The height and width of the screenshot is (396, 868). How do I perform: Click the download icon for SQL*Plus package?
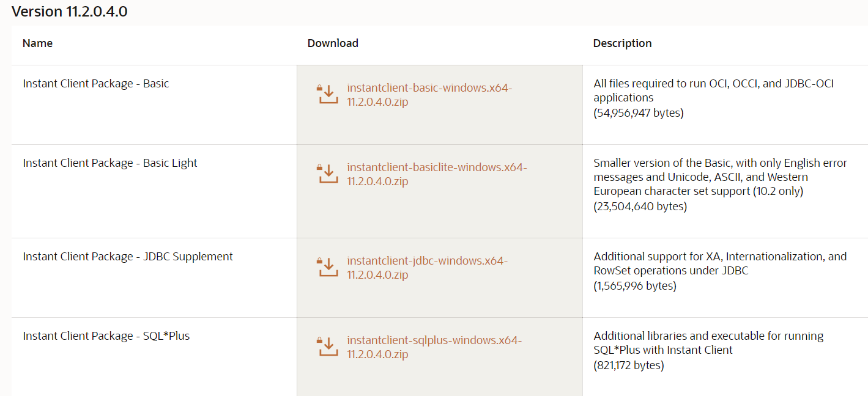tap(328, 346)
